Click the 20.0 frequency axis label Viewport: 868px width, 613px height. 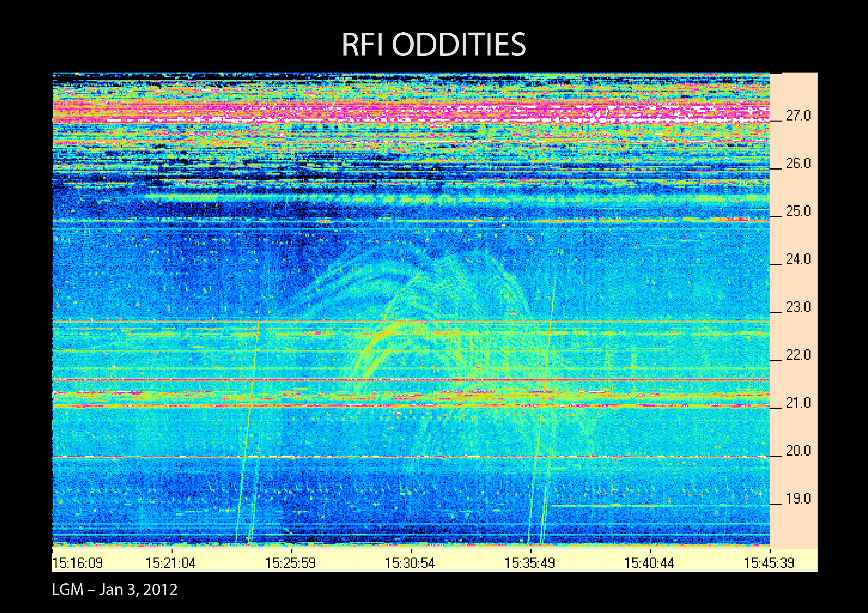[x=798, y=451]
